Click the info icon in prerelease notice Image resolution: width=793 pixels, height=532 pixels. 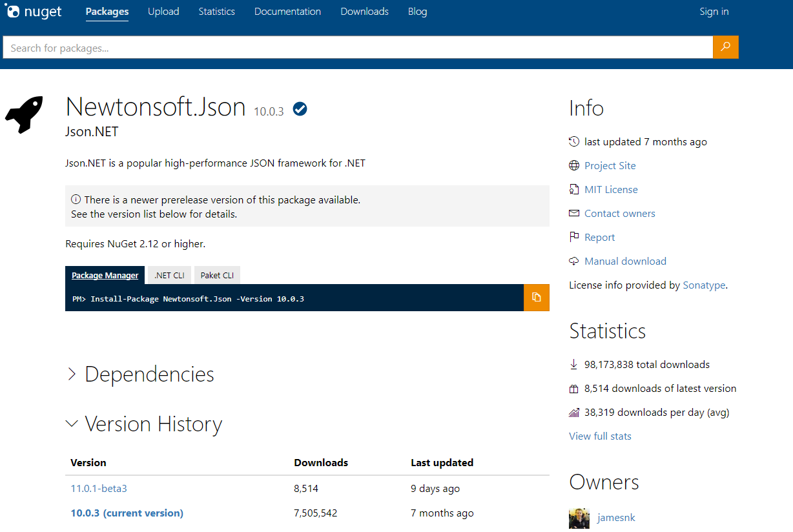point(76,200)
